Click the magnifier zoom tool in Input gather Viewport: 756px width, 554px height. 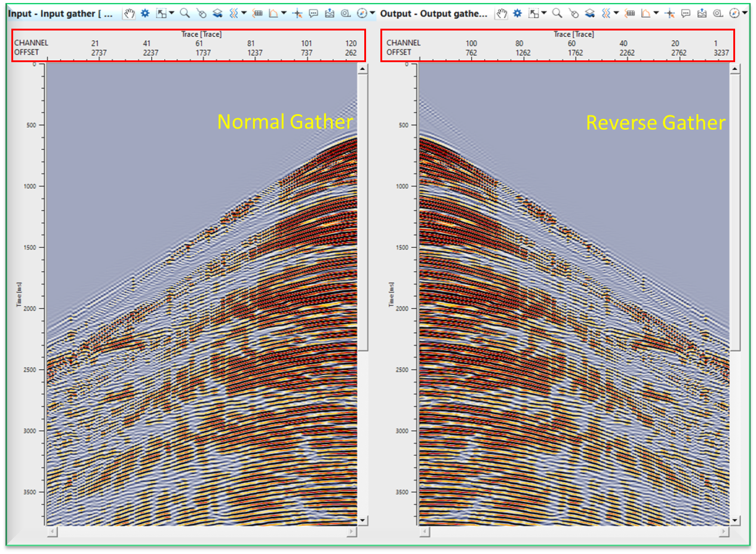click(x=185, y=13)
